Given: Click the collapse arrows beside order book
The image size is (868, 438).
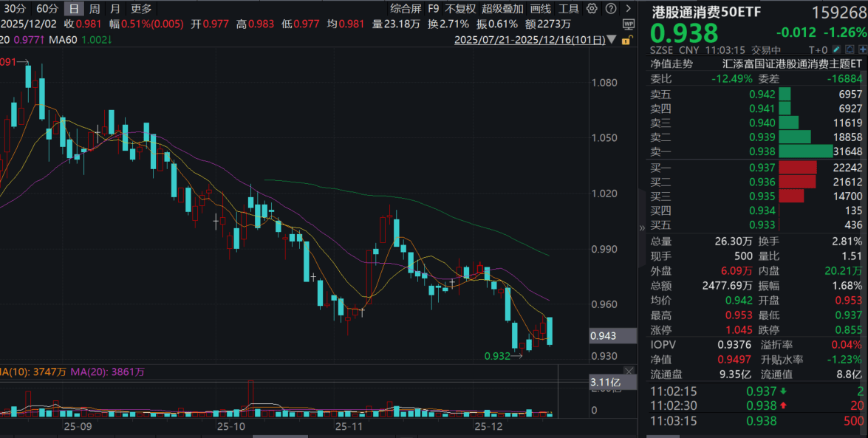Looking at the screenshot, I should pyautogui.click(x=642, y=228).
